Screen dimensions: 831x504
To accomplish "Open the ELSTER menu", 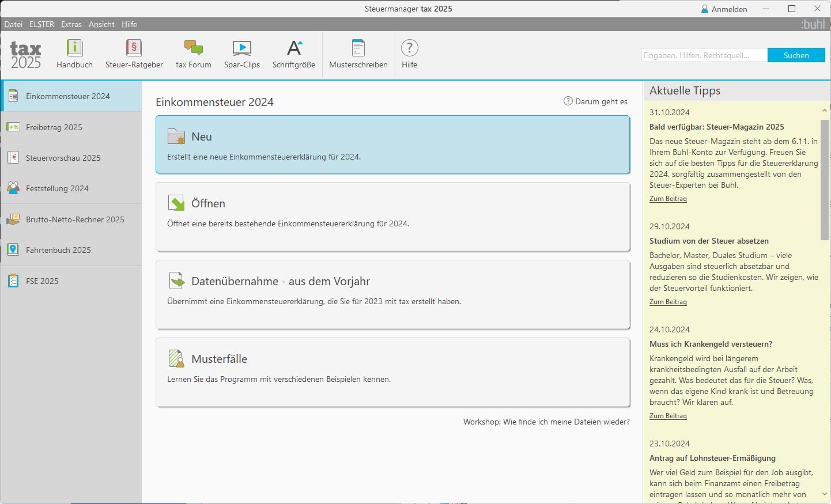I will click(x=41, y=24).
